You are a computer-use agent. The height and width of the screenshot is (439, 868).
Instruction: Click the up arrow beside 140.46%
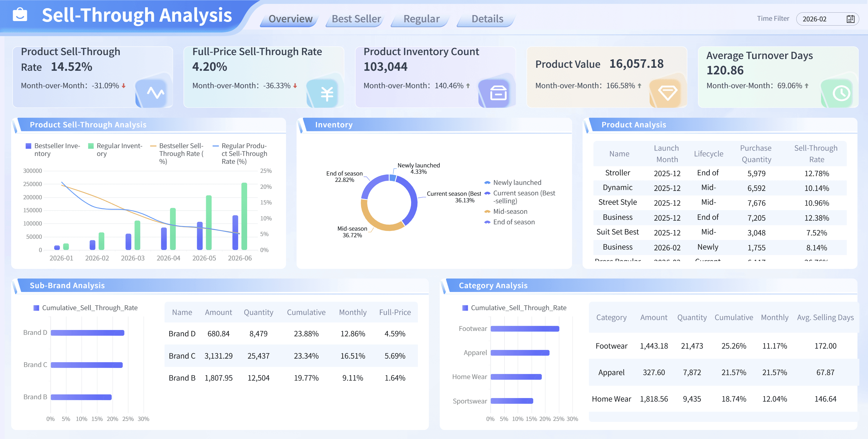468,86
